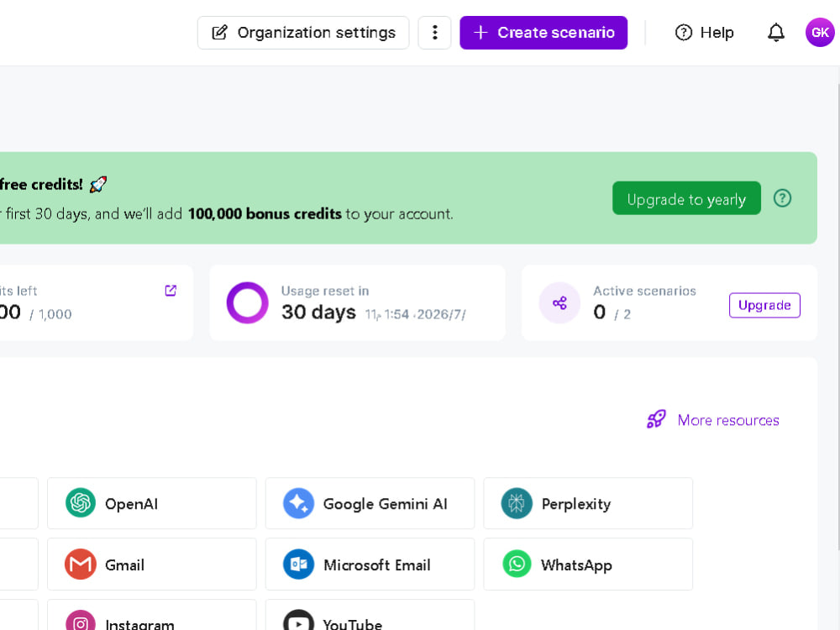840x630 pixels.
Task: Click the pencil edit icon in Organization settings
Action: tap(219, 33)
